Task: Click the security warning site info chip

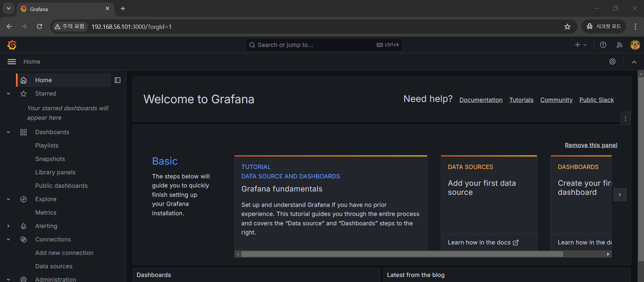Action: click(70, 26)
